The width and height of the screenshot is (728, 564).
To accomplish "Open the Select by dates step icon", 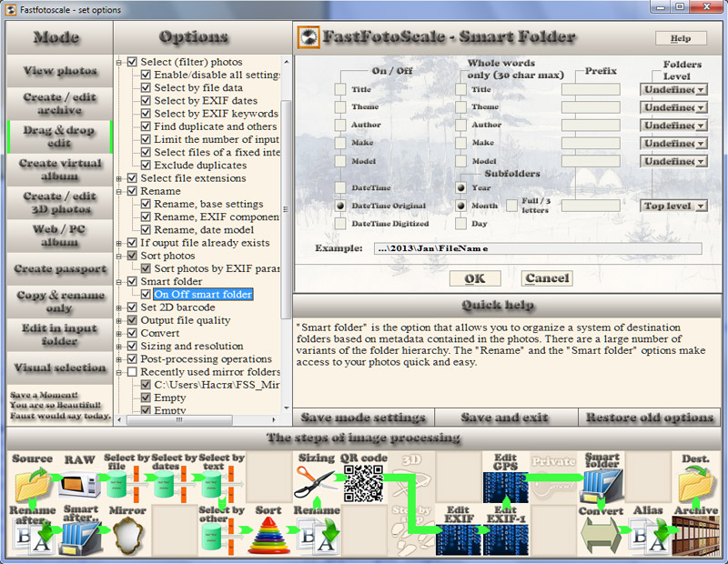I will [x=169, y=484].
